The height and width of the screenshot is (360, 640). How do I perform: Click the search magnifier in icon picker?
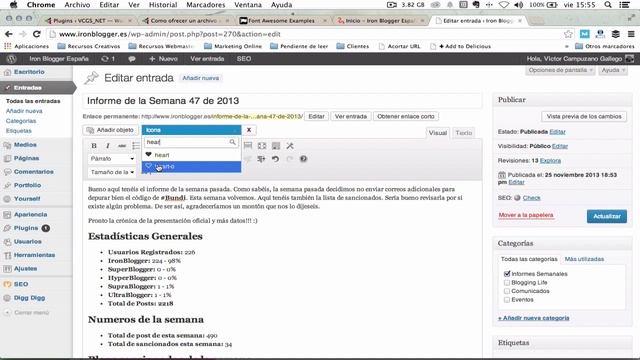point(232,142)
